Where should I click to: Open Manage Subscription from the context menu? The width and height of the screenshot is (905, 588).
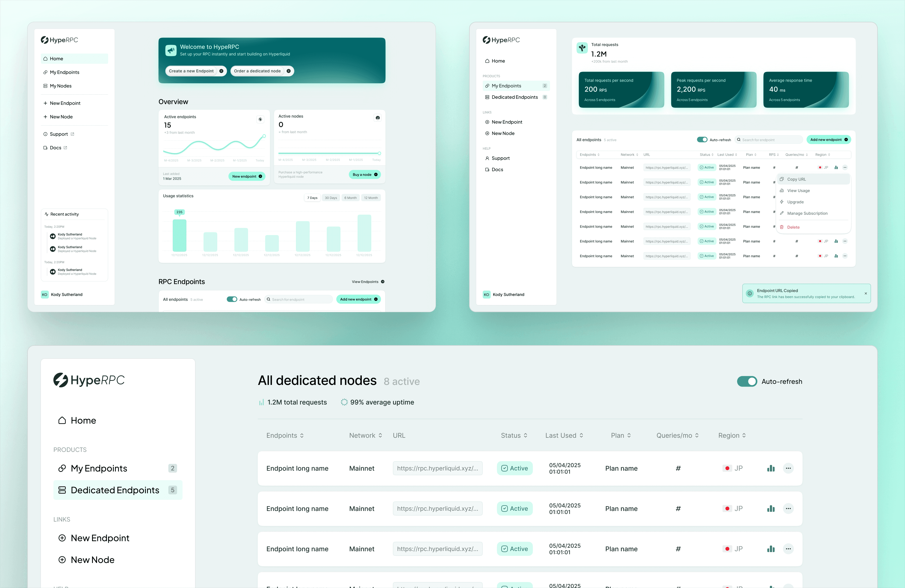813,213
